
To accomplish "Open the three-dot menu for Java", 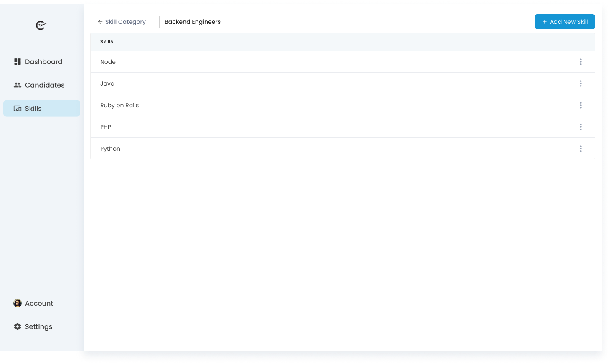I will 581,83.
